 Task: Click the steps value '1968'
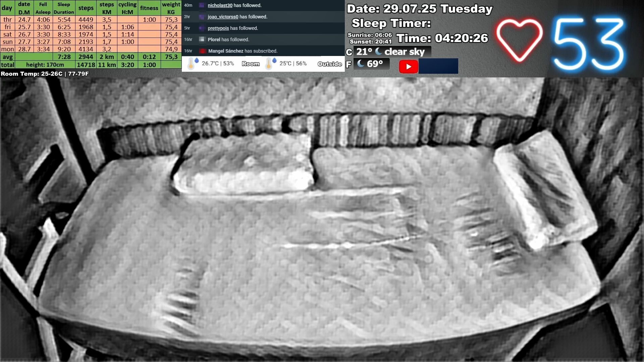(x=86, y=27)
